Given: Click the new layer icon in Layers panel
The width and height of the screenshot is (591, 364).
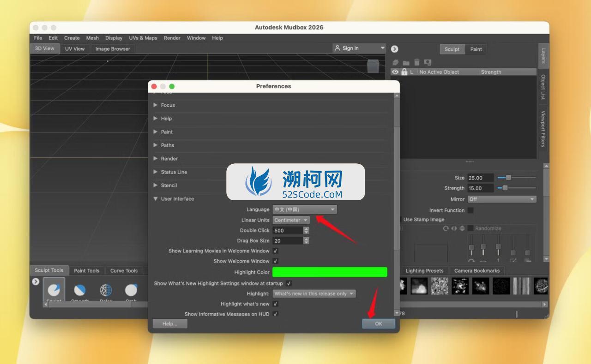Looking at the screenshot, I should click(x=395, y=62).
